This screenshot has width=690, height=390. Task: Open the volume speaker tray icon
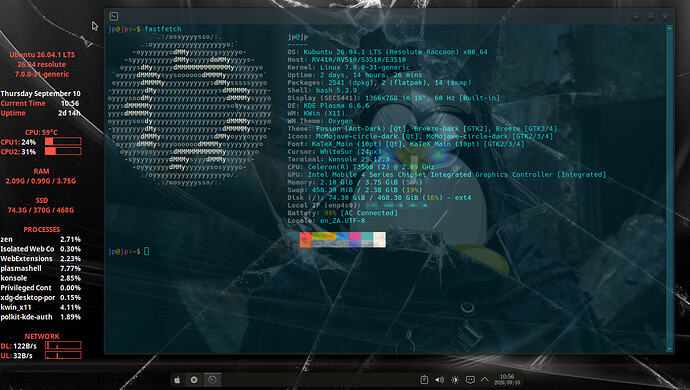click(x=439, y=379)
